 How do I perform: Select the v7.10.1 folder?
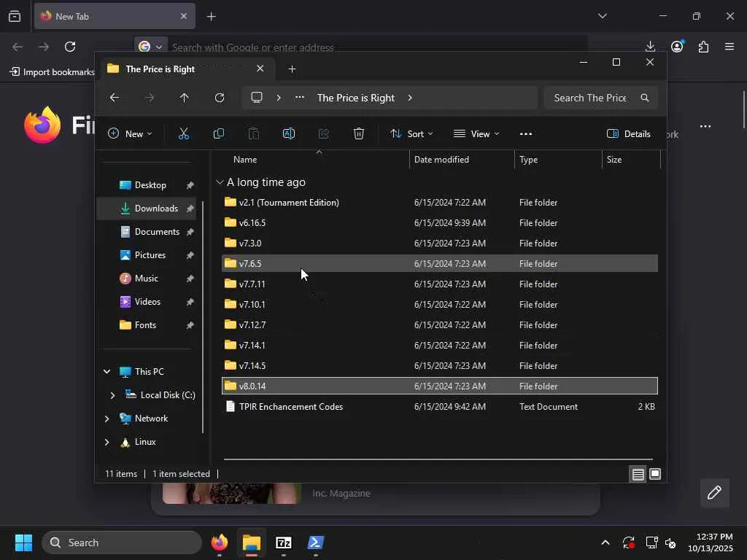tap(440, 305)
